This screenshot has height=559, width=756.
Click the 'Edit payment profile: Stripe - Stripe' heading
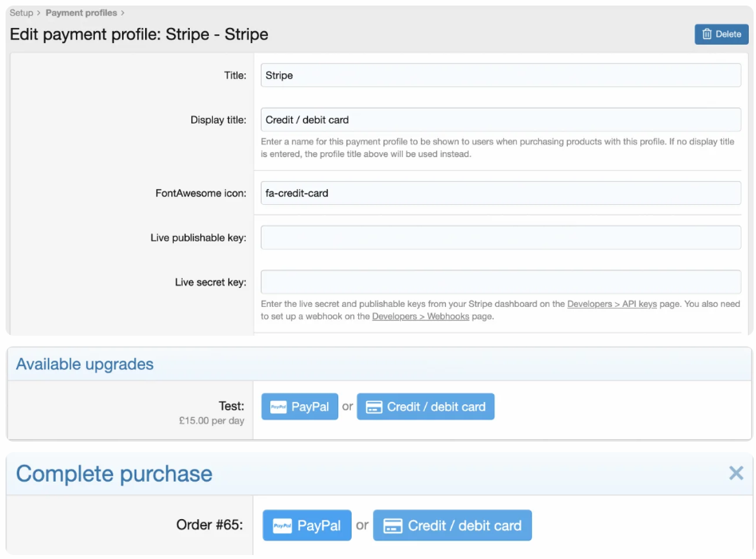coord(139,34)
